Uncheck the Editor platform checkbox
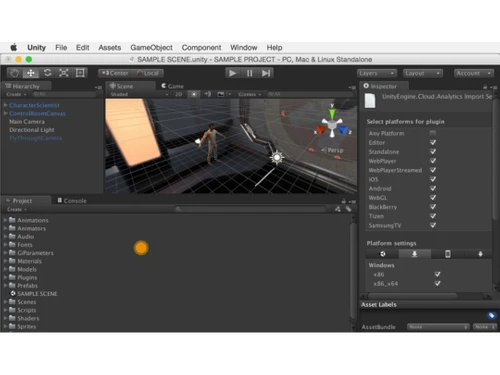The width and height of the screenshot is (500, 375). click(433, 142)
